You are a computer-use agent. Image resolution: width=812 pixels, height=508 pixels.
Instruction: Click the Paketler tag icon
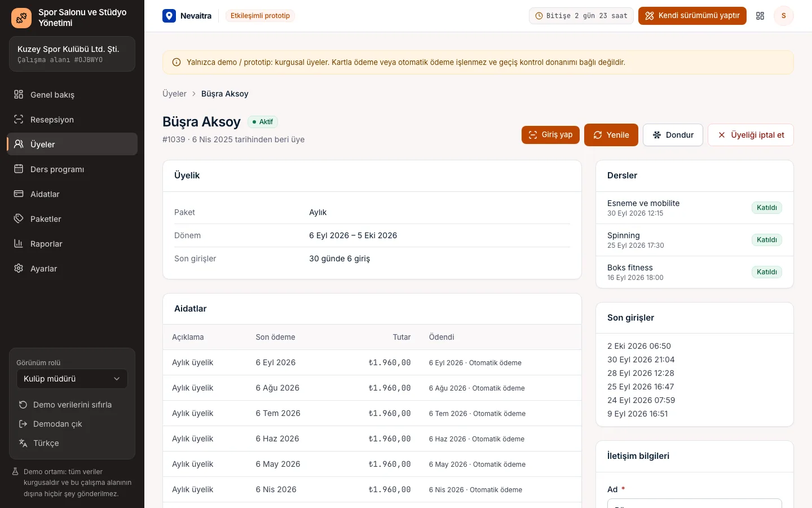pyautogui.click(x=19, y=218)
